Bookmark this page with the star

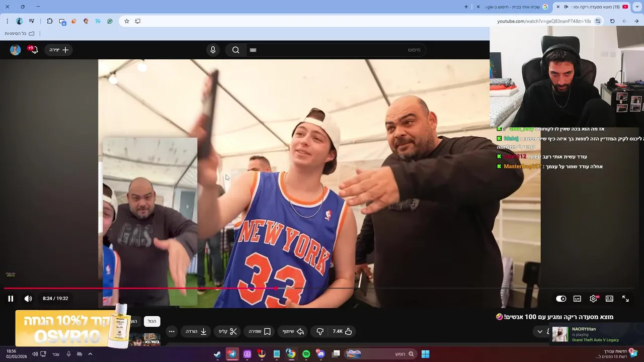coord(127,21)
